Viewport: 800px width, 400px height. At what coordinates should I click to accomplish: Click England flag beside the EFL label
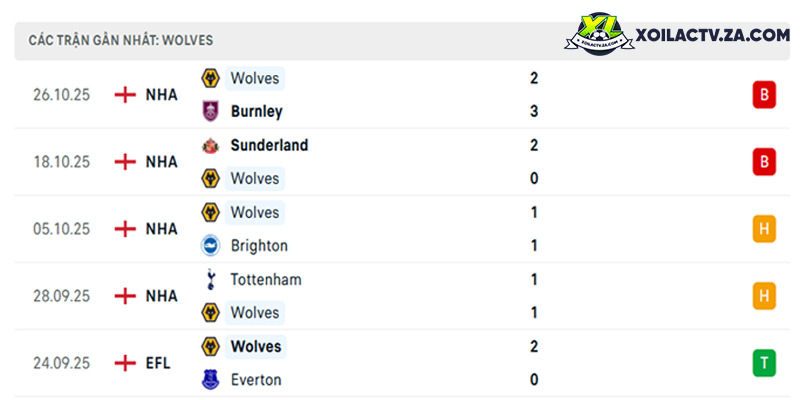[x=125, y=363]
